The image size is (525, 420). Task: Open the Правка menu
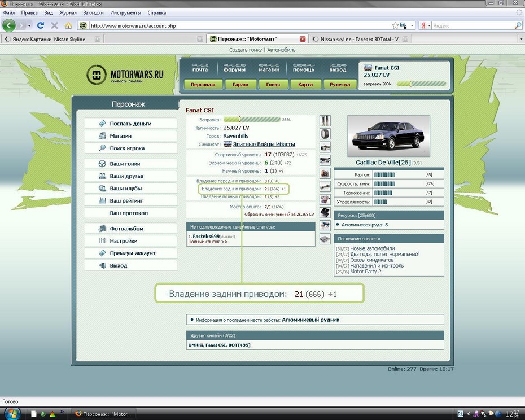click(29, 13)
